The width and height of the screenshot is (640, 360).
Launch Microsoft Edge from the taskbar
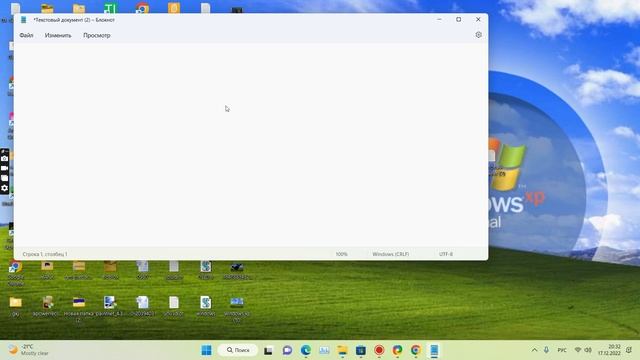click(306, 350)
